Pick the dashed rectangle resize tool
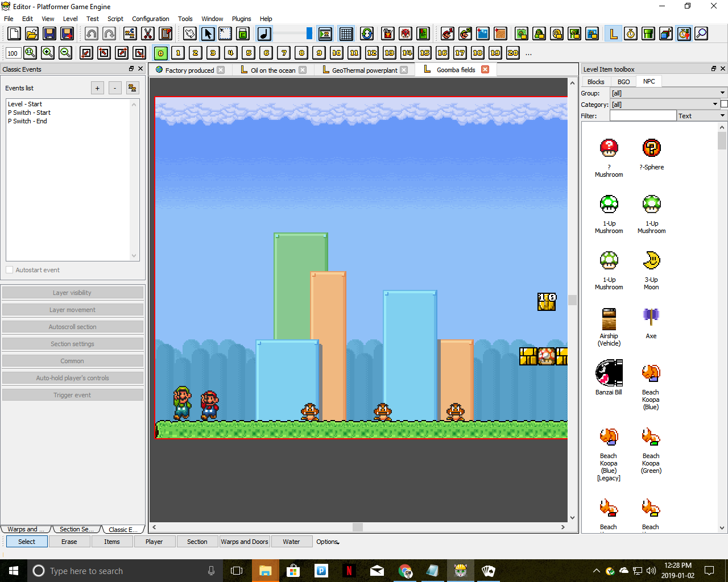 225,34
